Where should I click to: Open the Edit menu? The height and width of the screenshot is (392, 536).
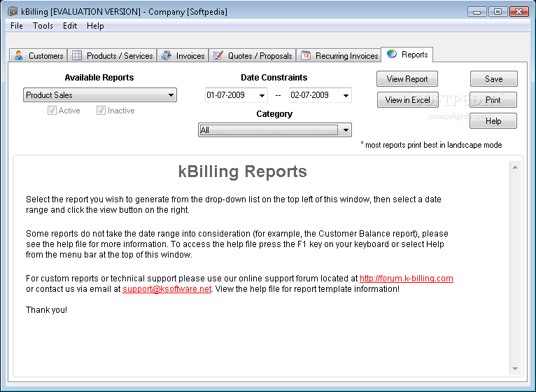[70, 26]
